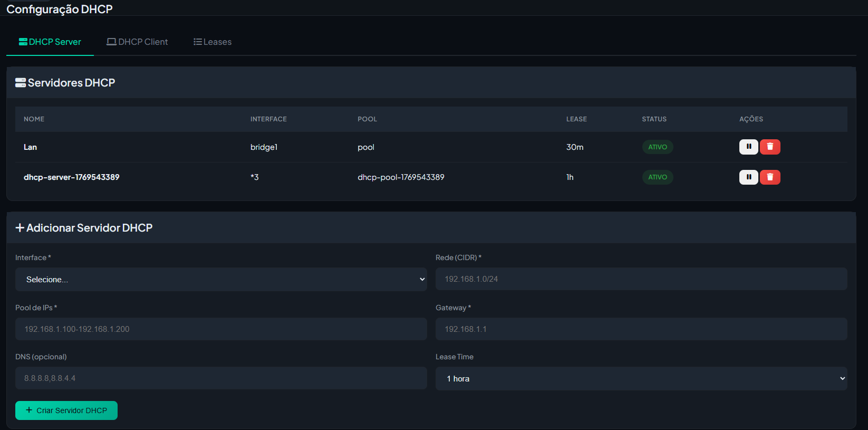The image size is (868, 430).
Task: Delete dhcp-server-1769543389 with trash icon
Action: click(770, 177)
